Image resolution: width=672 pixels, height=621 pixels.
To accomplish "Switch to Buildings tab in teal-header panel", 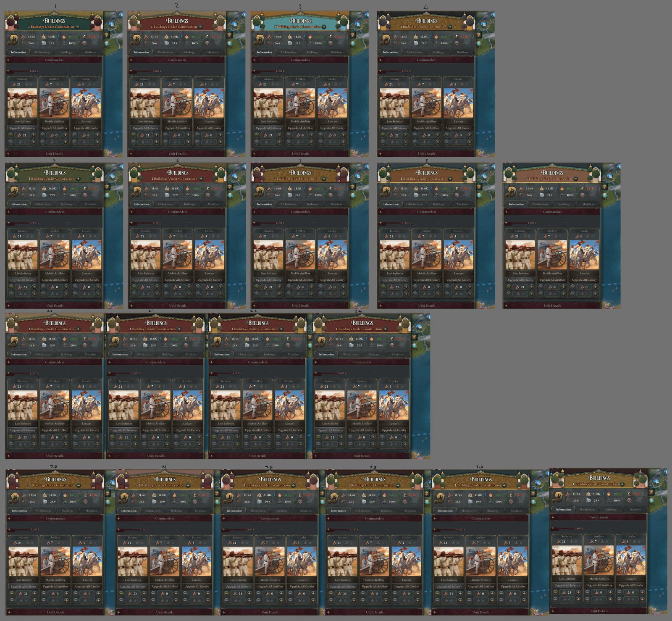I will point(312,52).
